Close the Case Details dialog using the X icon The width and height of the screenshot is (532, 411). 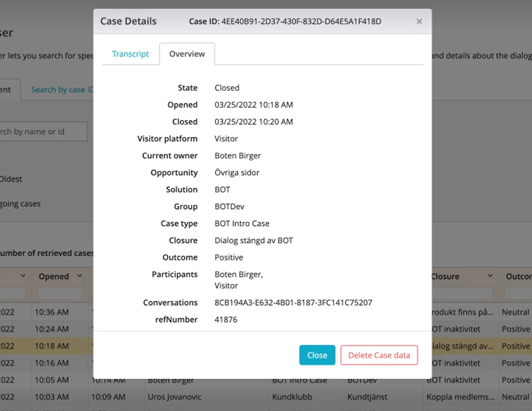(419, 22)
